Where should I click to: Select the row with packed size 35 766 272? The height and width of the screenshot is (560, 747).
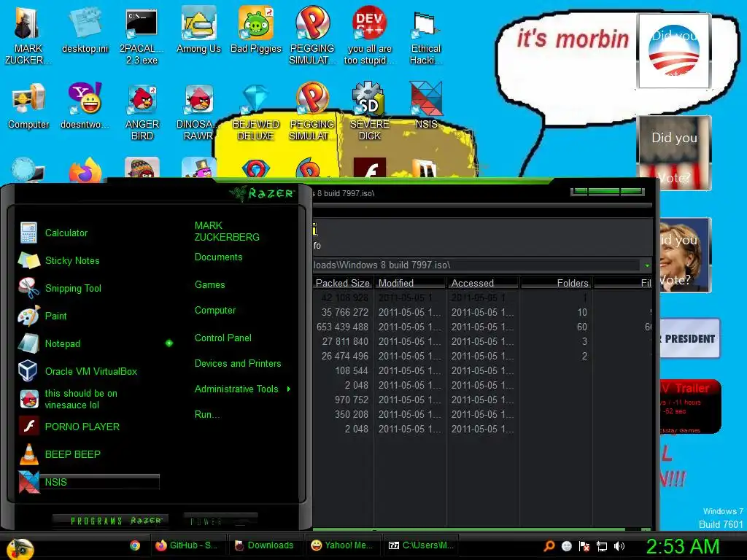(483, 312)
